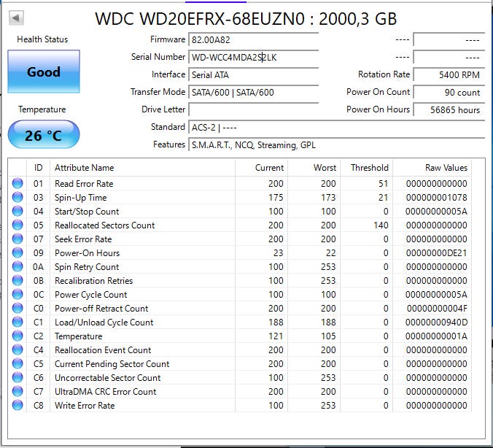The image size is (493, 448).
Task: Click the Current column header
Action: click(x=261, y=168)
